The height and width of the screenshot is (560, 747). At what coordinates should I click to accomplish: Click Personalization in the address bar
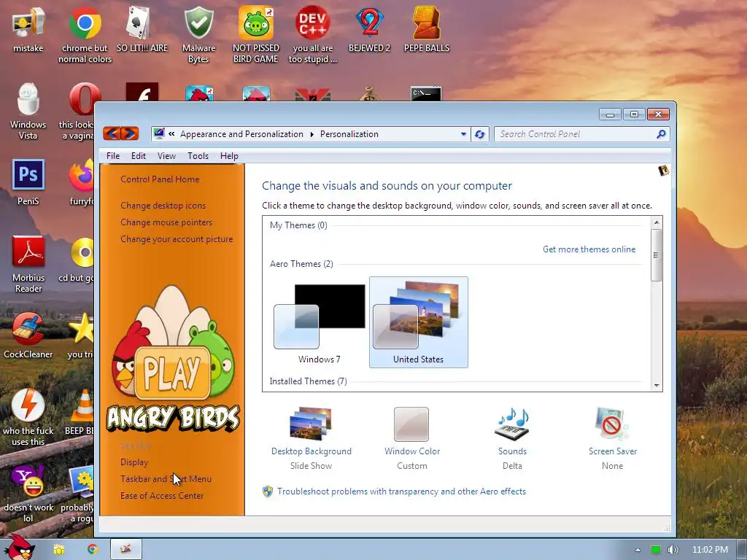[x=349, y=134]
